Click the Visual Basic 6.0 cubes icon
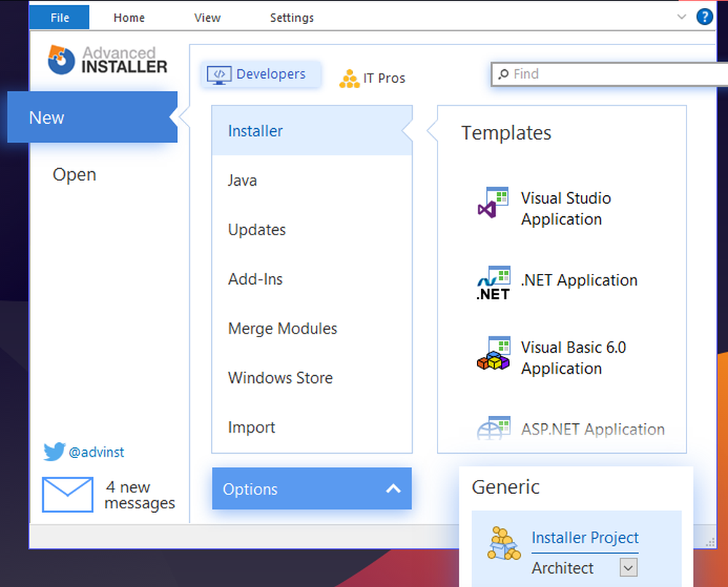 493,353
